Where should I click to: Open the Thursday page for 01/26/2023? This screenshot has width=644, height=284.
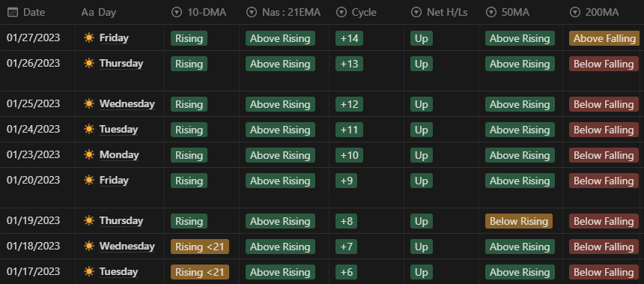click(x=121, y=63)
